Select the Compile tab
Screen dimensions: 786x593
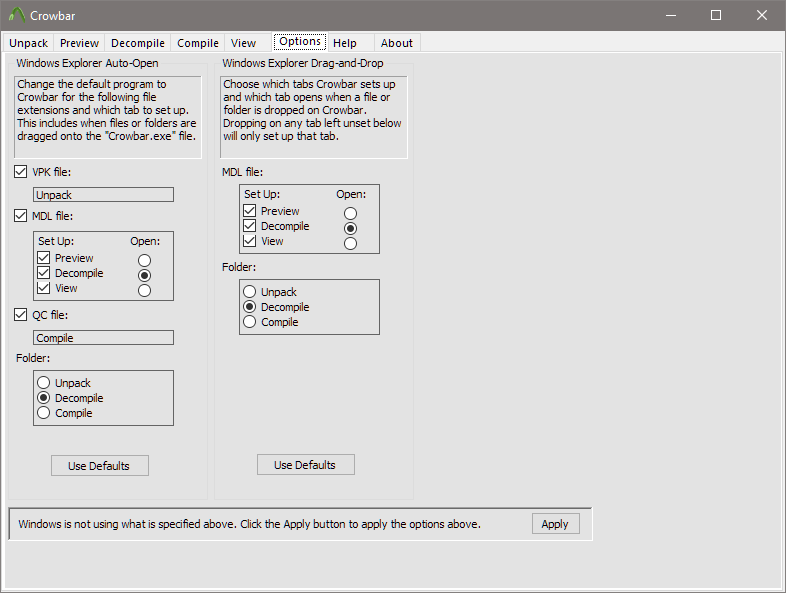[198, 43]
